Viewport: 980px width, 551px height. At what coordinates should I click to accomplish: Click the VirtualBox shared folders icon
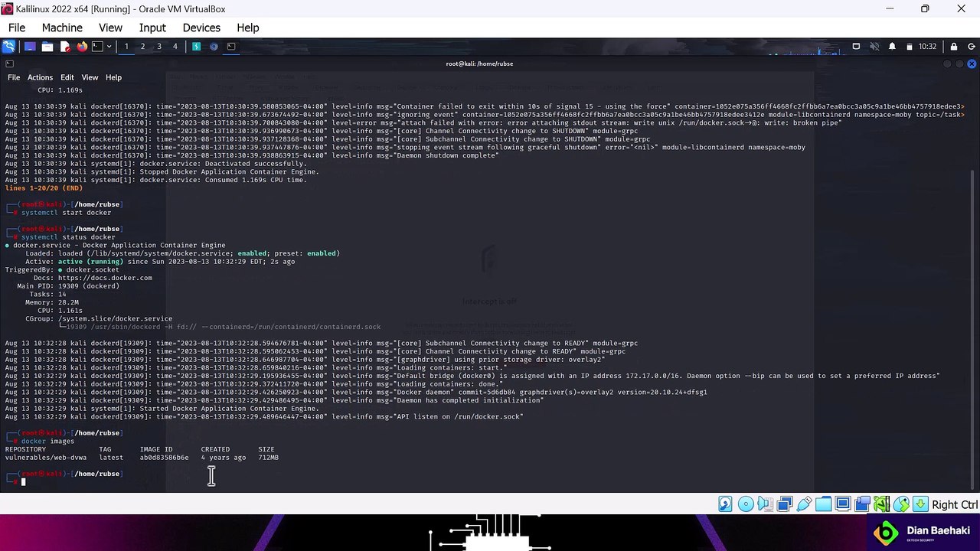(823, 504)
